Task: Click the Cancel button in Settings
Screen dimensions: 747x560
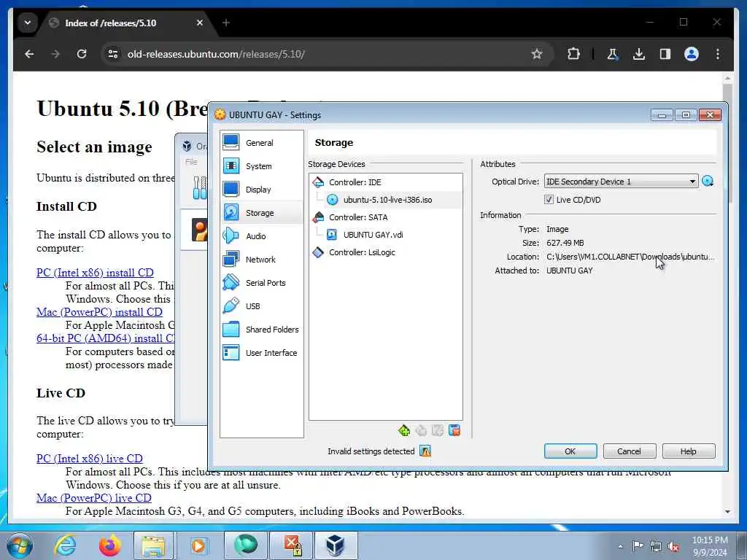Action: coord(629,451)
